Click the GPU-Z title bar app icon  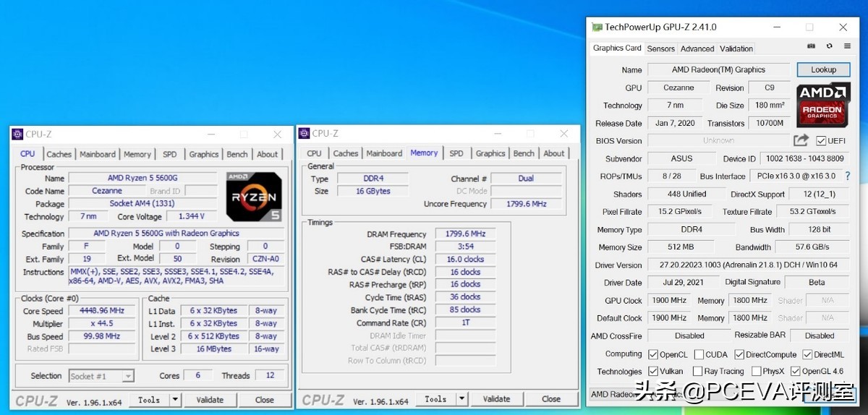[x=597, y=27]
